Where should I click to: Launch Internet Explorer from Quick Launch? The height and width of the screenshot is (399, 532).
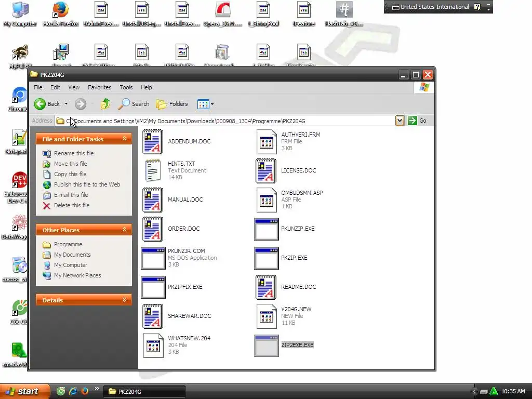[x=73, y=391]
